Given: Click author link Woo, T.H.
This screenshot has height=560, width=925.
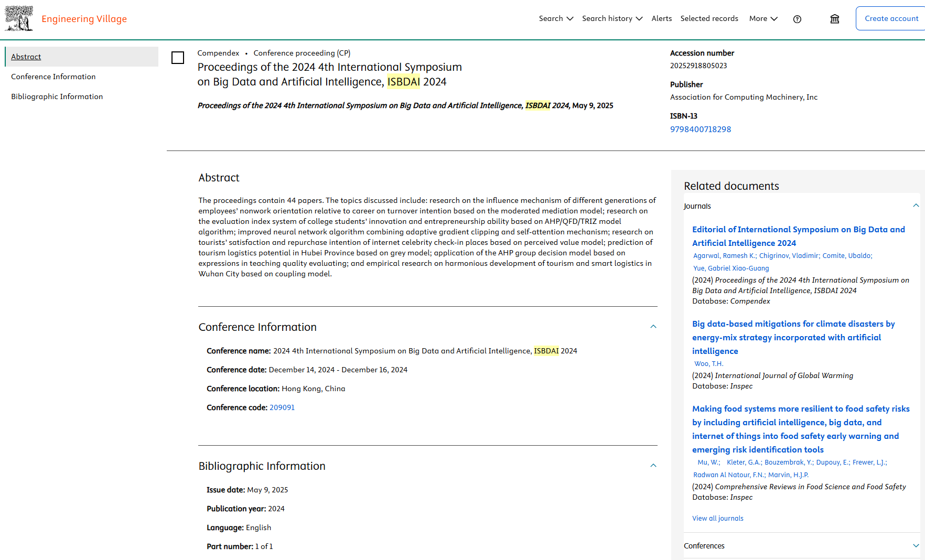Looking at the screenshot, I should (708, 363).
